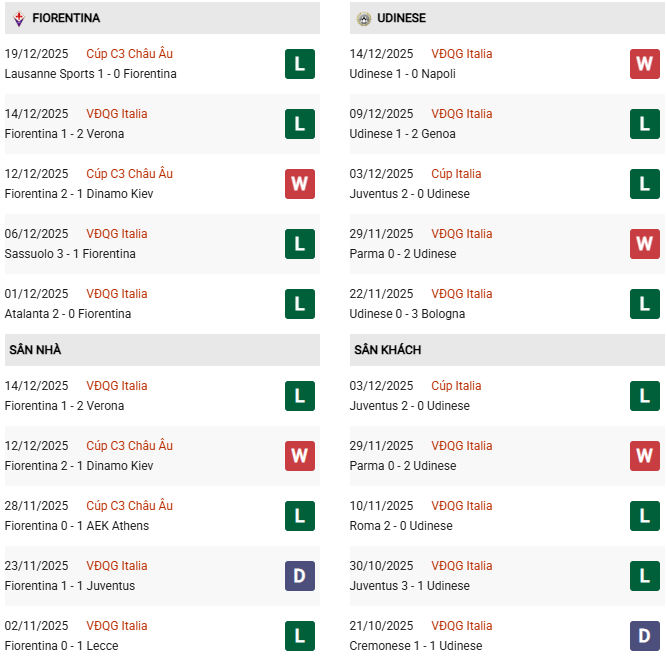Click the W badge for Udinese 1 - 0 Napoli

[x=645, y=64]
